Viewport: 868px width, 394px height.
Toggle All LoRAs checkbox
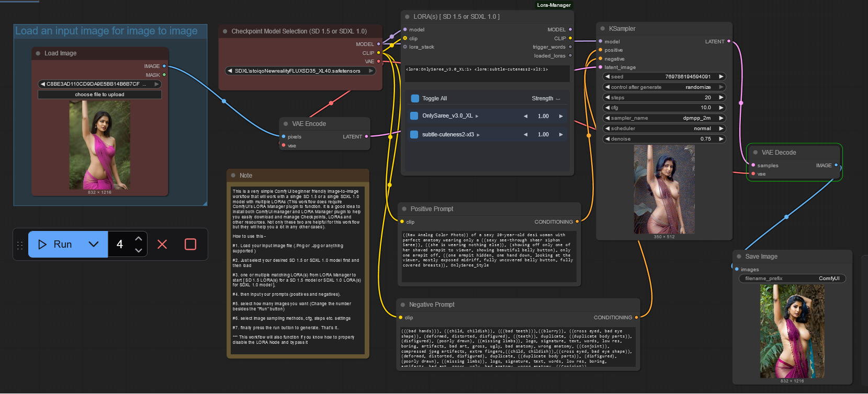pos(415,98)
